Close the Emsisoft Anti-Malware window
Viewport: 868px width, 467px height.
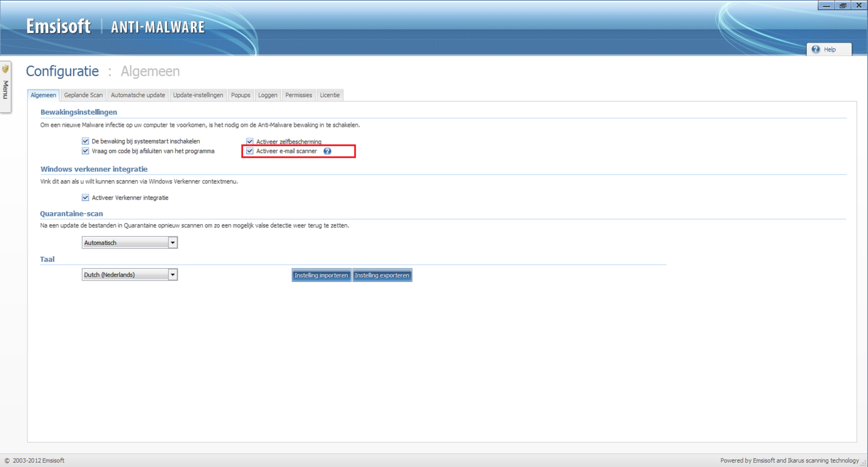[859, 5]
